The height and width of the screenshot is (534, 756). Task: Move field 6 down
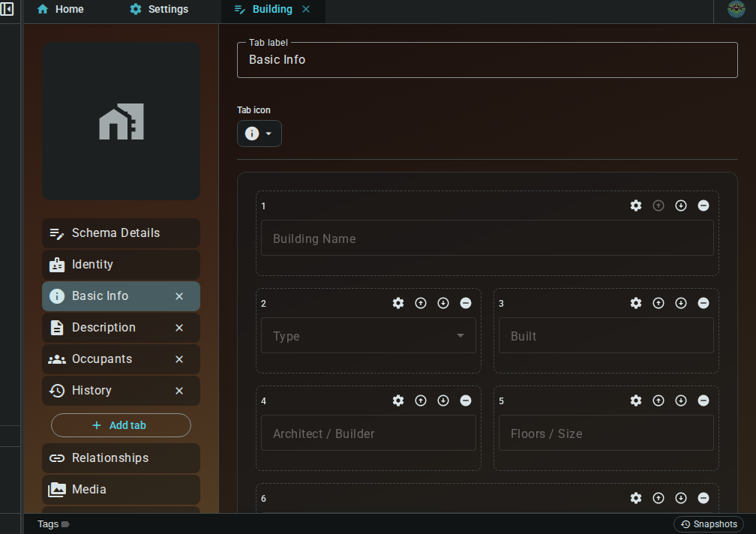click(x=681, y=498)
